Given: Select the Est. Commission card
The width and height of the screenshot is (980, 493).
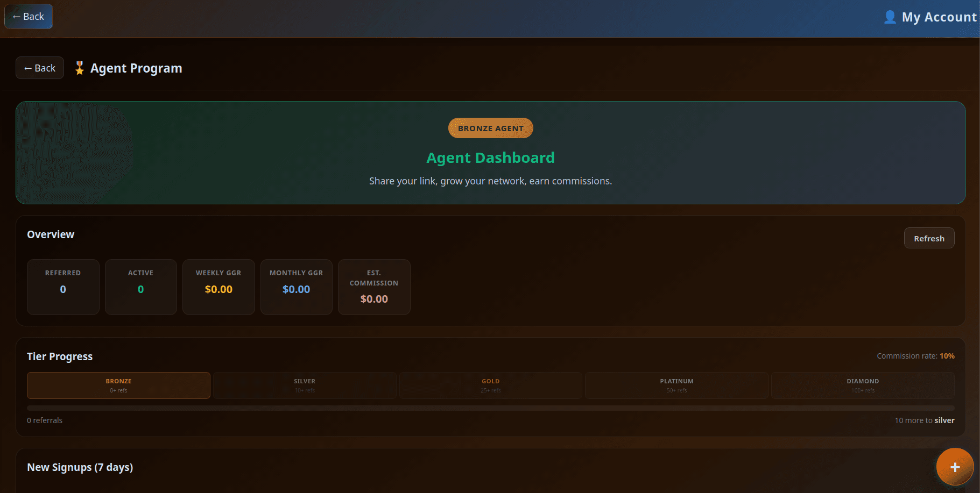Looking at the screenshot, I should coord(374,287).
